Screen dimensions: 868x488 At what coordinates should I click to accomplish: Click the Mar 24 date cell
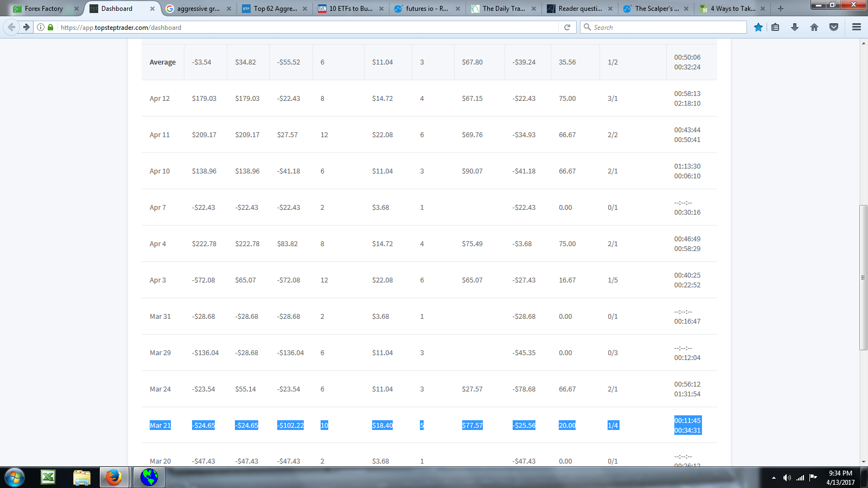coord(160,389)
